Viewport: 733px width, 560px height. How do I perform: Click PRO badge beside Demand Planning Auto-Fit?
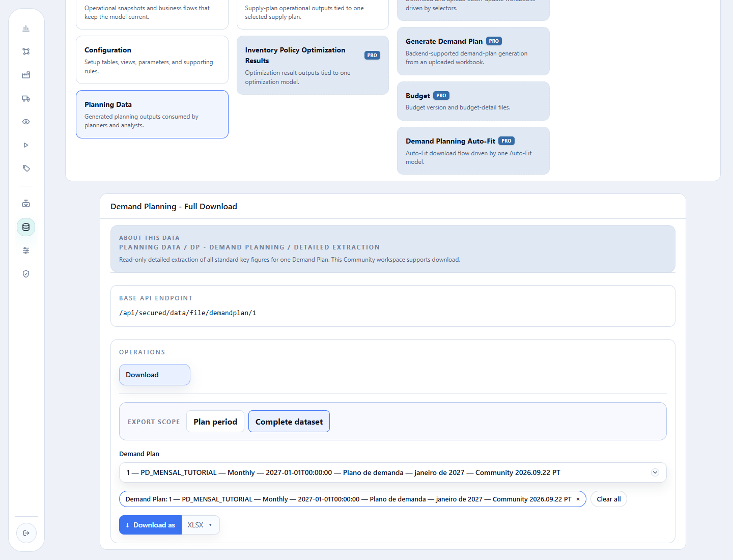tap(506, 141)
